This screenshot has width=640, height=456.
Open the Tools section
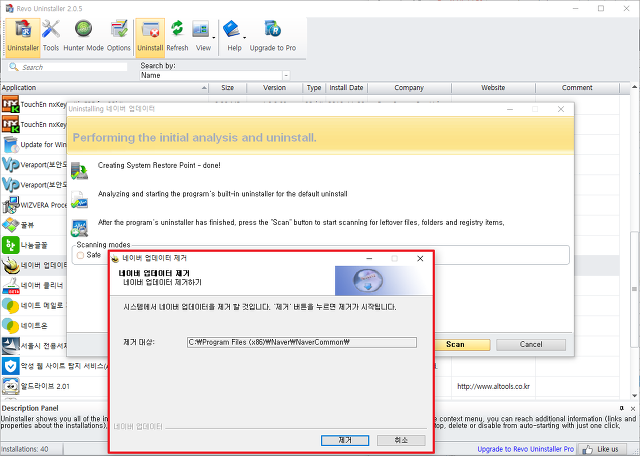[x=51, y=37]
